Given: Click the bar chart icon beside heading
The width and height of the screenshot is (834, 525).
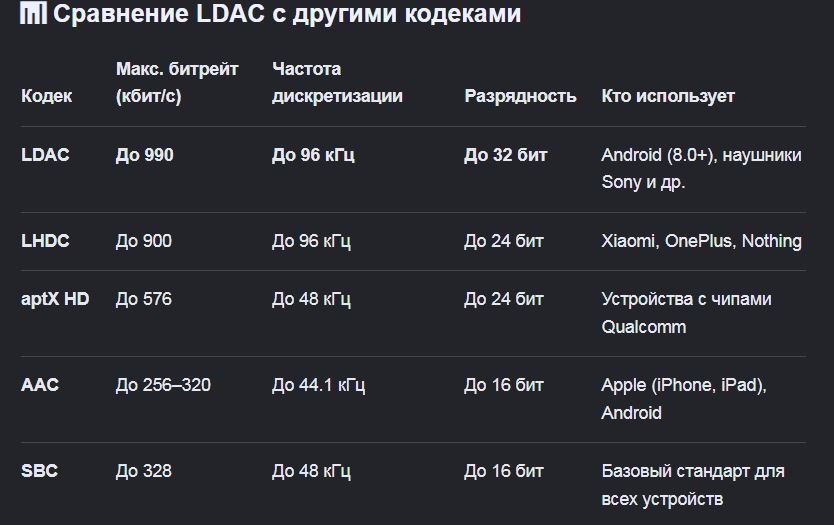Looking at the screenshot, I should 33,13.
